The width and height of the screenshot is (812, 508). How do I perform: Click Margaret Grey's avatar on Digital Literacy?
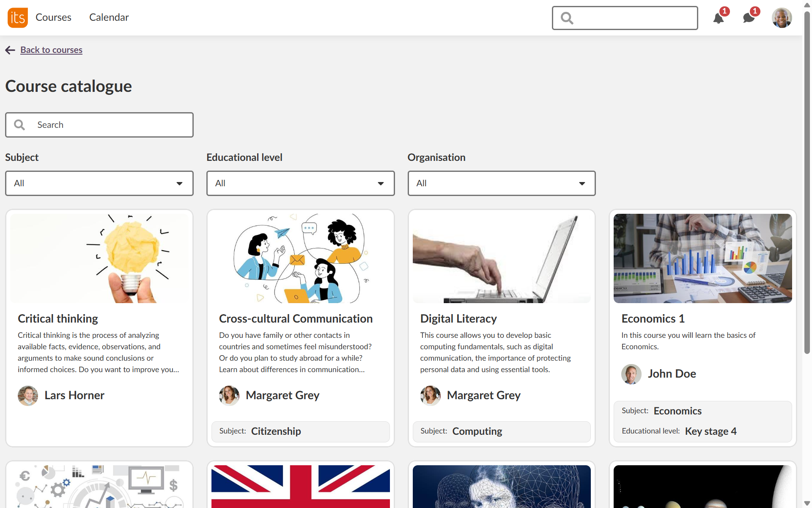pos(430,395)
